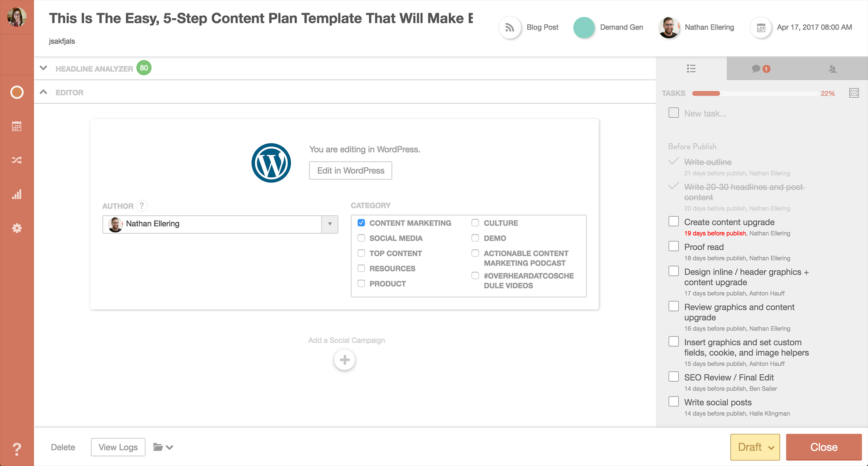
Task: Click the help question mark icon
Action: tap(16, 448)
